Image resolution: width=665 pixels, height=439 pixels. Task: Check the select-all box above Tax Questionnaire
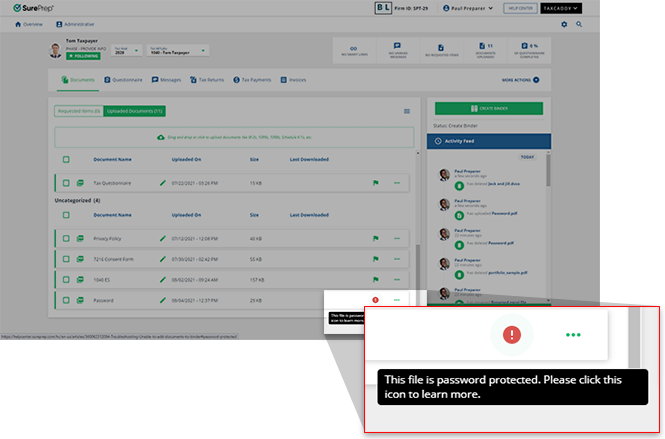click(x=66, y=159)
